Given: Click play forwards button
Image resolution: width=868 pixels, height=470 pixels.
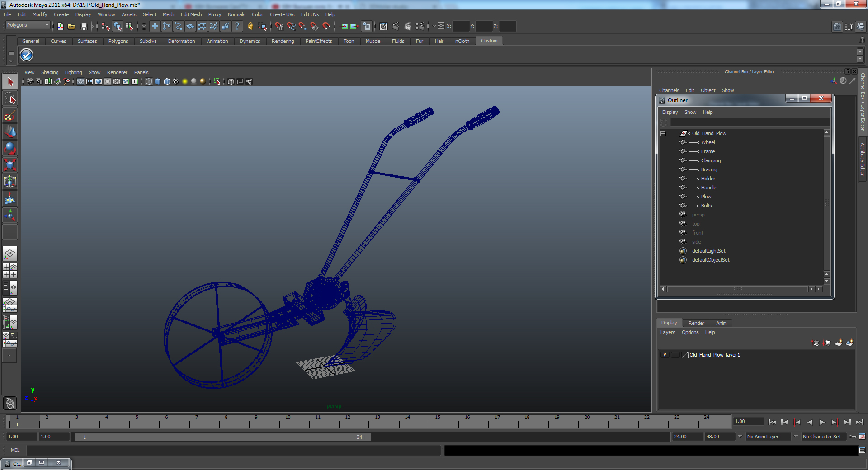Looking at the screenshot, I should [x=822, y=422].
